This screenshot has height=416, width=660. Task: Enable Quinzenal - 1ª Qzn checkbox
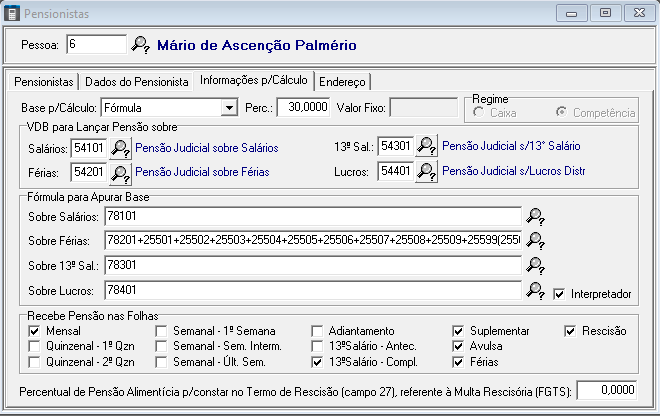[x=34, y=346]
